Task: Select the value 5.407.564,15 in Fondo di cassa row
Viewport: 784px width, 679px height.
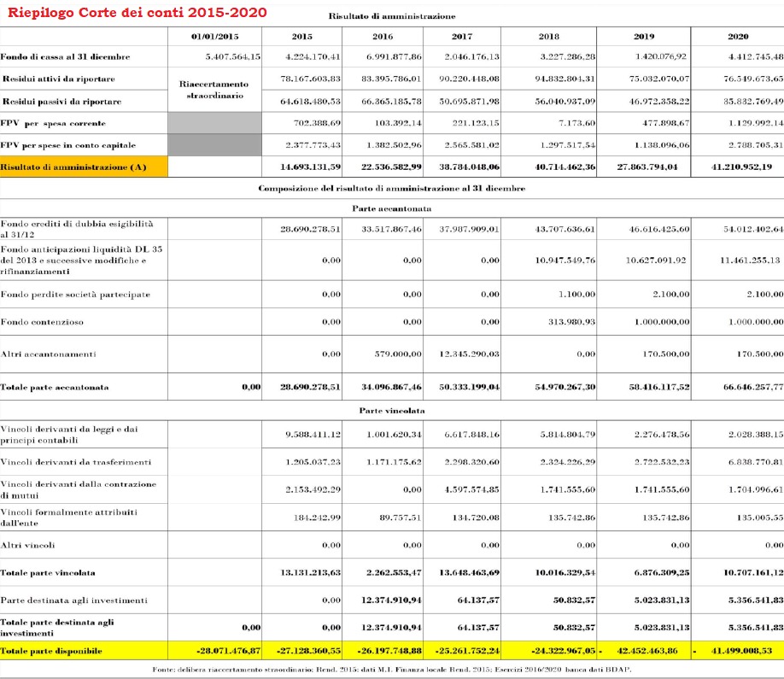Action: (x=232, y=56)
